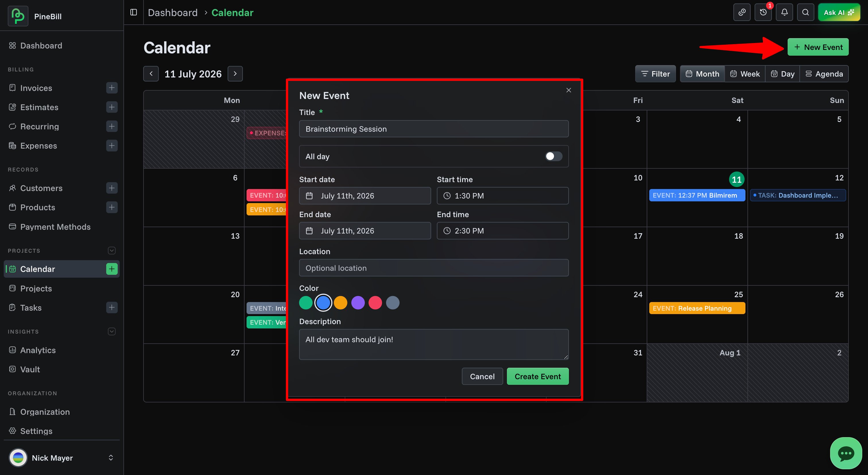Open the history icon with red badge
Screen dimensions: 868x475
pyautogui.click(x=763, y=12)
